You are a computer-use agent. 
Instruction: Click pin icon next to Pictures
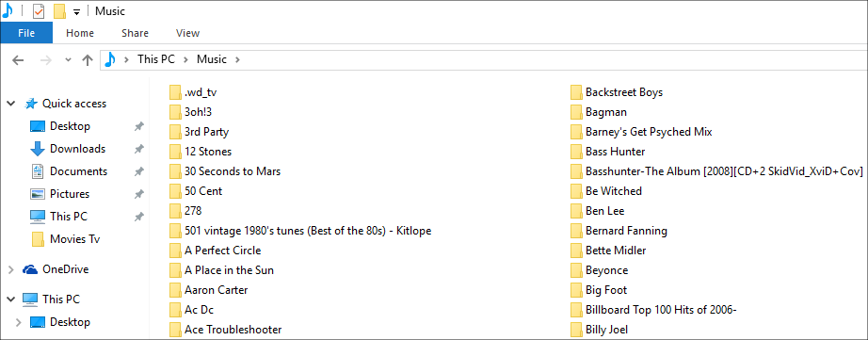(x=139, y=194)
